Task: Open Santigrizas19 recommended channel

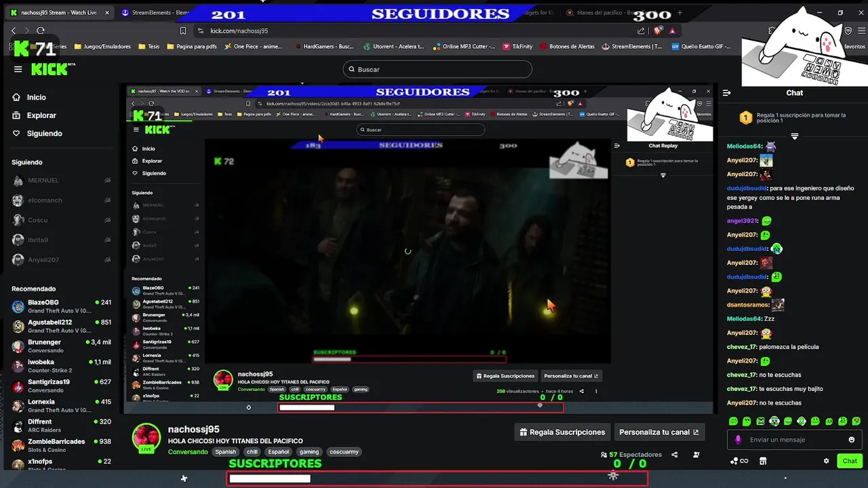Action: (x=61, y=386)
